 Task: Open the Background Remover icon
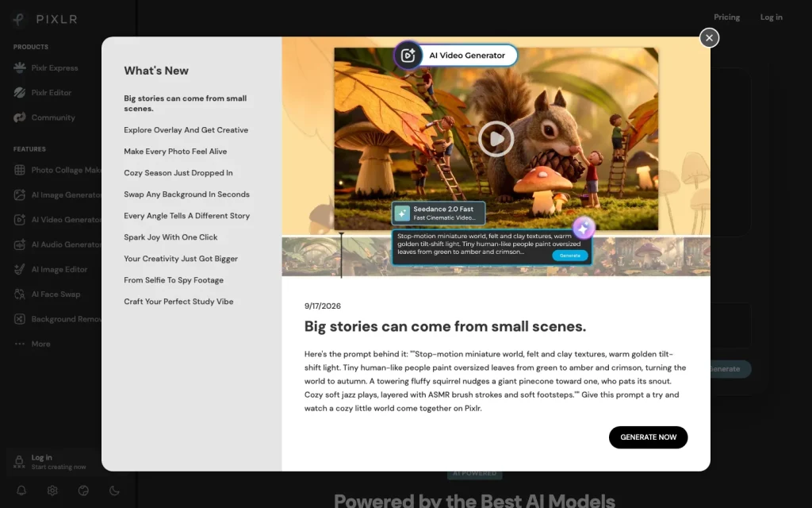(20, 319)
